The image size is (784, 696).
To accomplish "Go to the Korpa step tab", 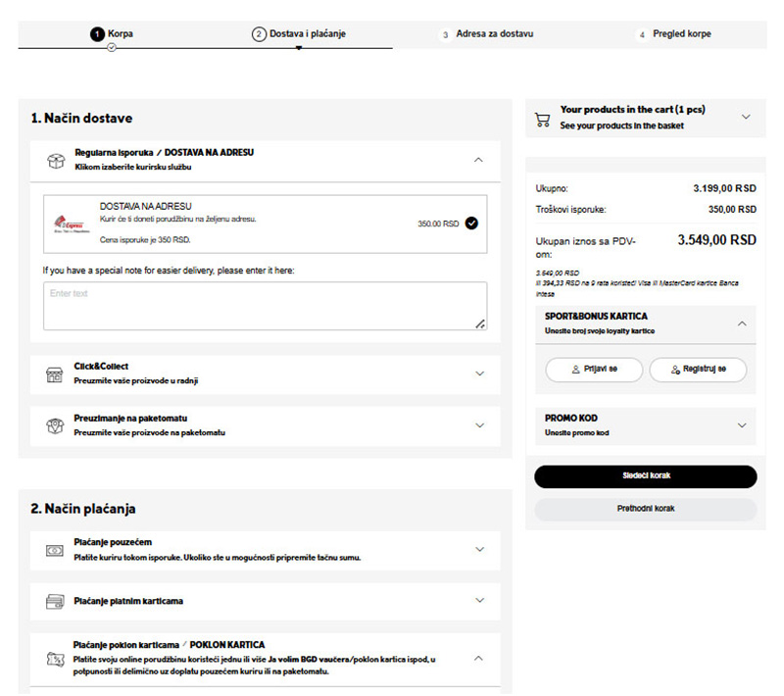I will [112, 34].
